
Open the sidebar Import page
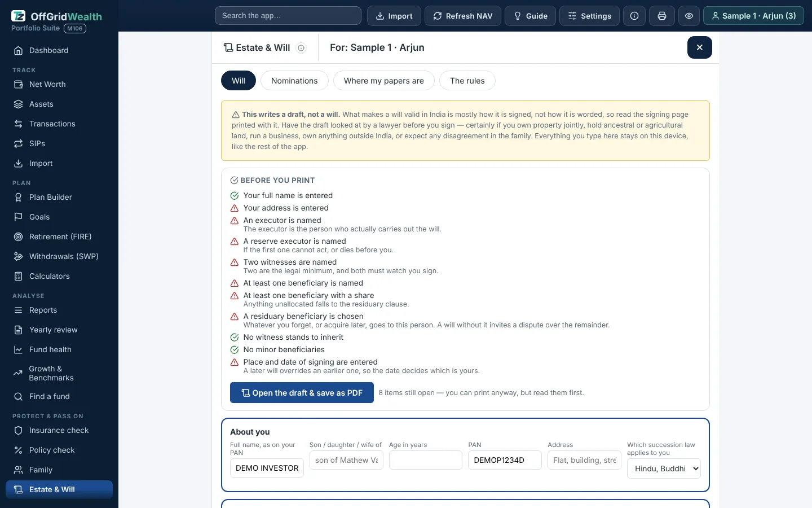[59, 163]
